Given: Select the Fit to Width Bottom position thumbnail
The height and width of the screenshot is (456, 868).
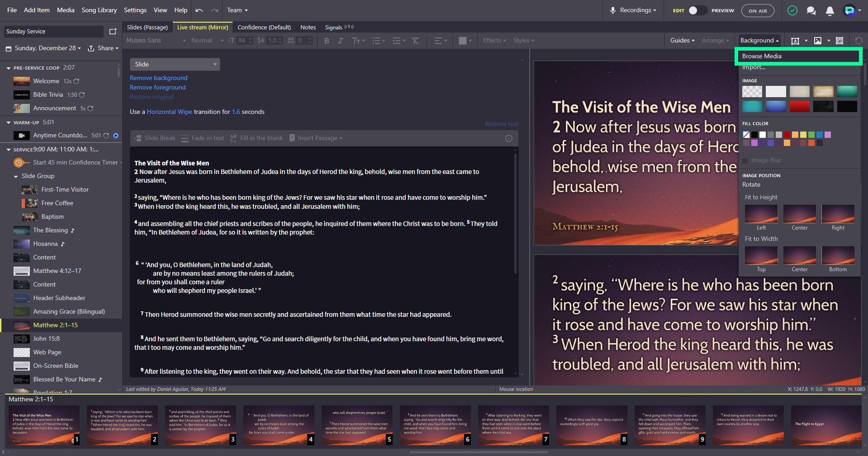Looking at the screenshot, I should coord(838,255).
